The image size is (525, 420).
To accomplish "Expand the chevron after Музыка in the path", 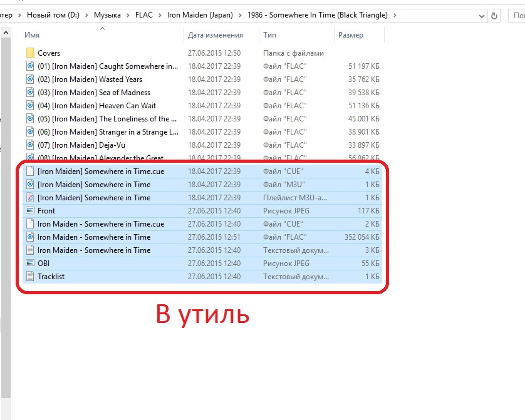I will click(128, 16).
